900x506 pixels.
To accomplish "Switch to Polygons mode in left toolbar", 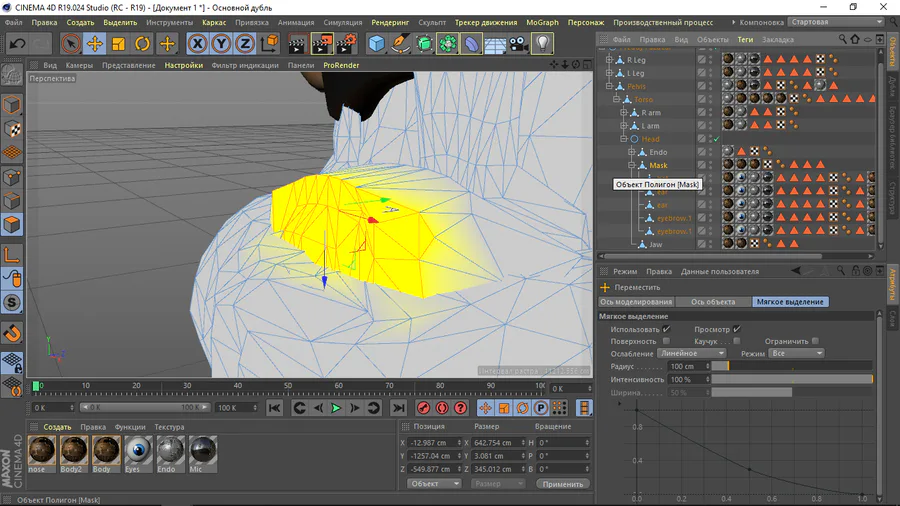I will (12, 225).
